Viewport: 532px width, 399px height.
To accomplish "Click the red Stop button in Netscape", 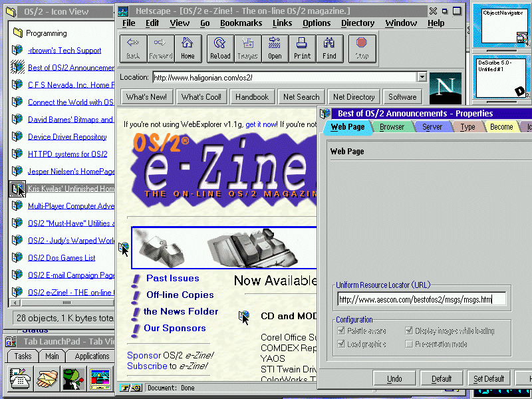I will click(362, 49).
